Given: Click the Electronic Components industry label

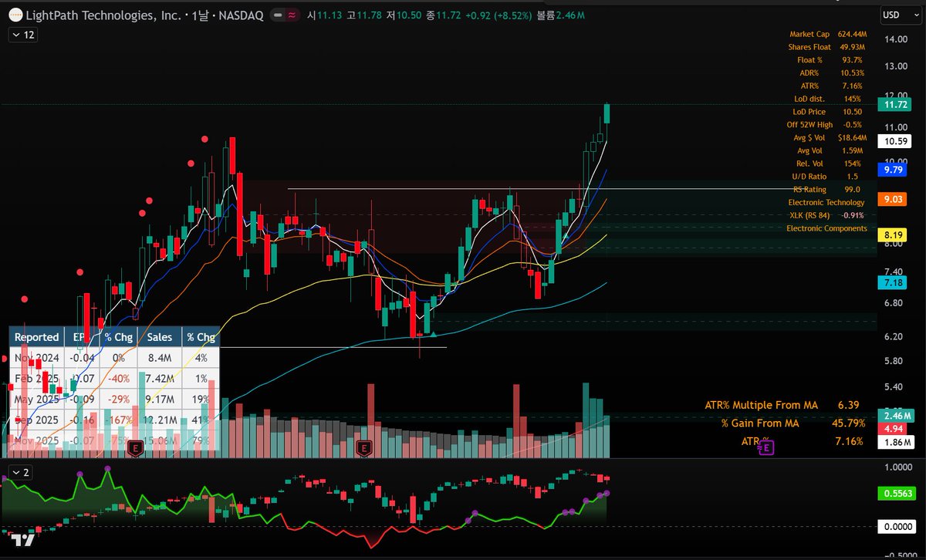Looking at the screenshot, I should (826, 228).
